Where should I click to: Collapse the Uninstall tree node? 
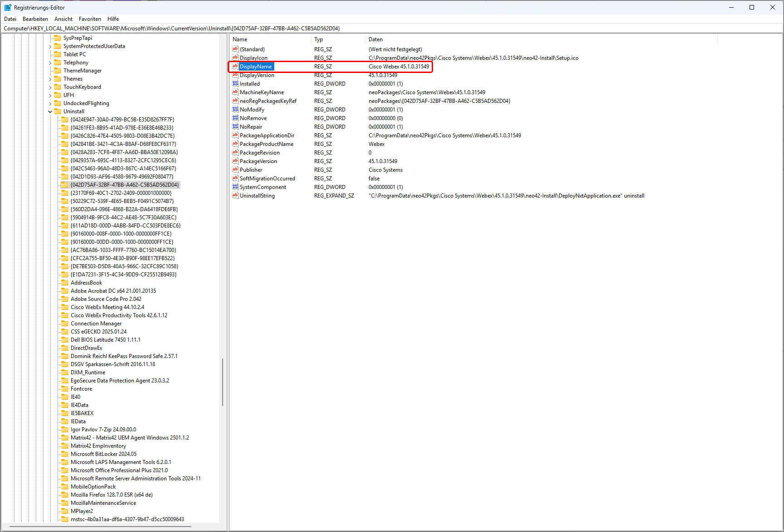50,111
